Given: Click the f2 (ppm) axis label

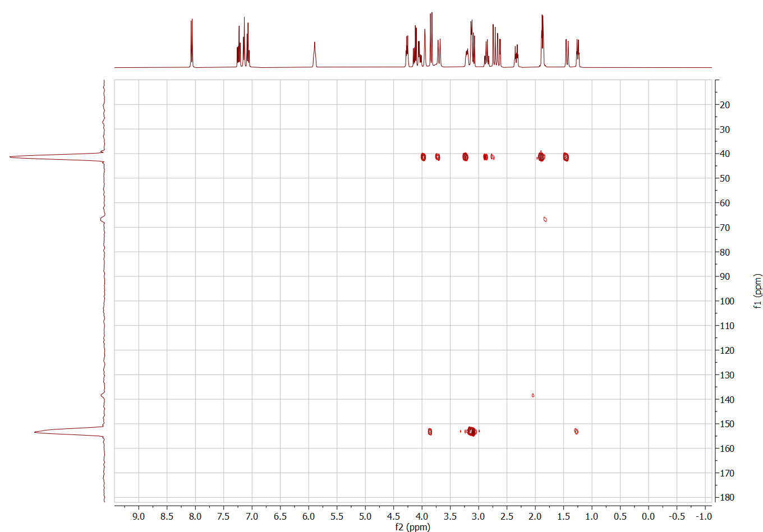Looking at the screenshot, I should tap(412, 527).
